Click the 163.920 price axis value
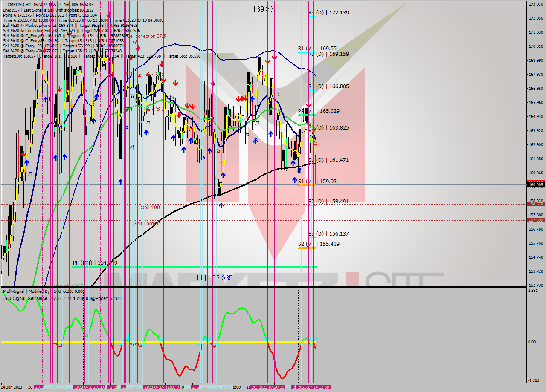This screenshot has width=546, height=392. pyautogui.click(x=536, y=131)
